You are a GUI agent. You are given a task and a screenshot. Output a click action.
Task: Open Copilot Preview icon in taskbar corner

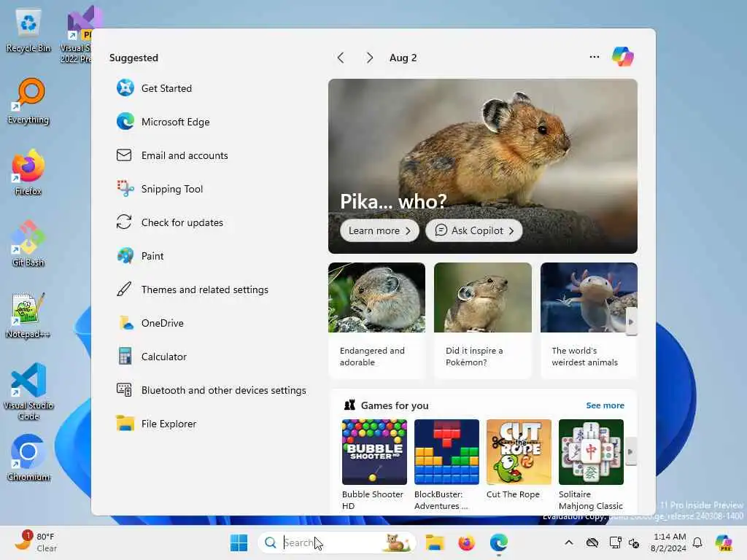point(724,542)
